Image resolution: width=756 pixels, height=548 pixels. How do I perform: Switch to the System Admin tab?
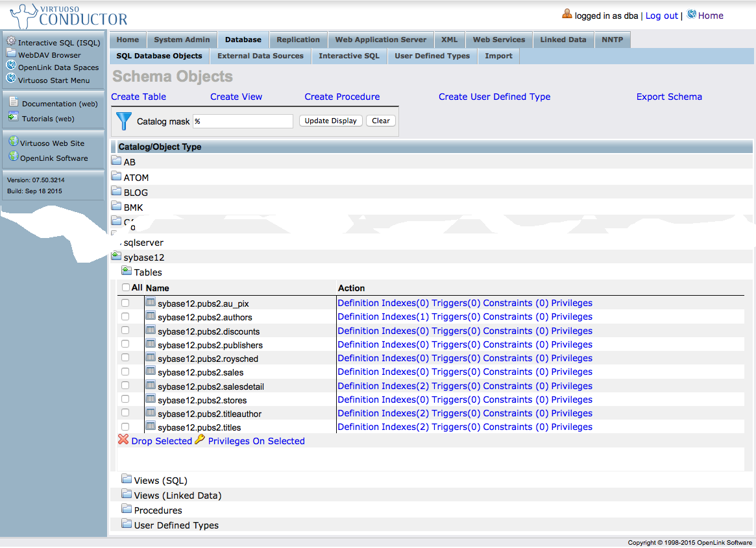click(x=182, y=40)
